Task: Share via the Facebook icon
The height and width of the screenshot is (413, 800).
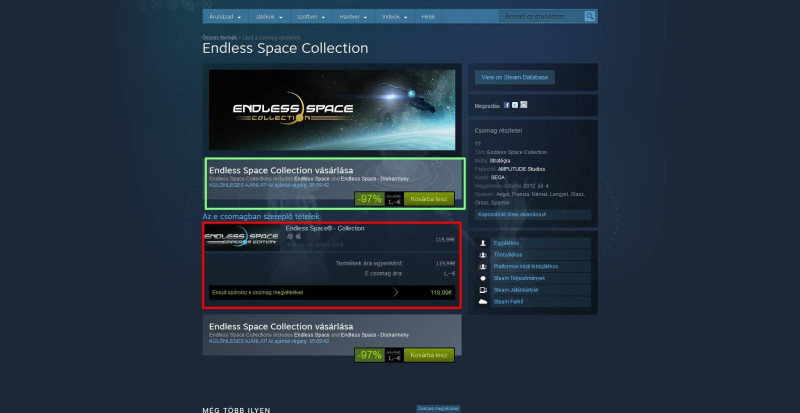Action: pyautogui.click(x=507, y=105)
